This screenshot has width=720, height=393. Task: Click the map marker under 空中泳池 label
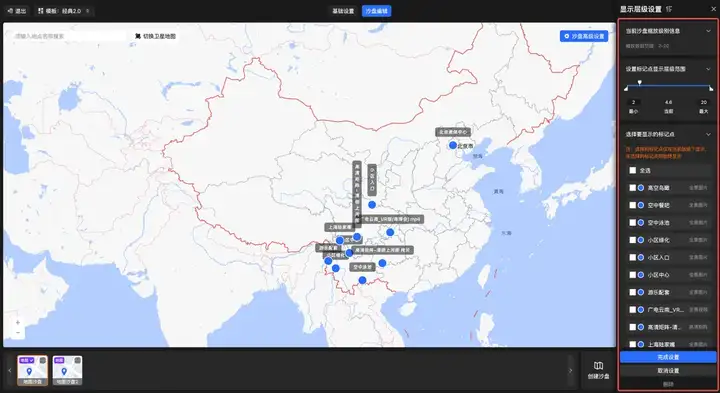pyautogui.click(x=362, y=280)
